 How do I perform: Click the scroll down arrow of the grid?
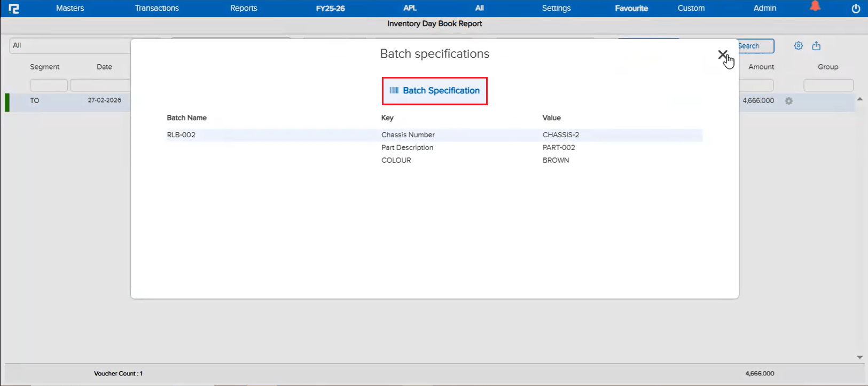(x=859, y=357)
